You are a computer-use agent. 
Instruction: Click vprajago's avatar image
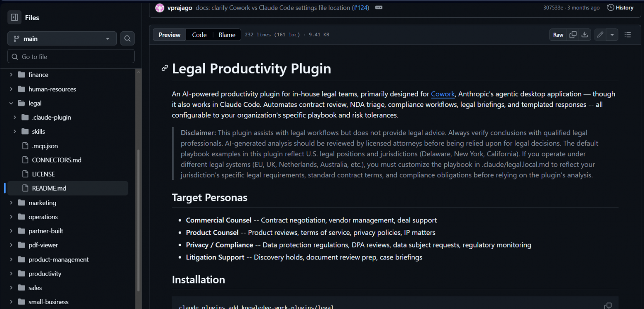point(160,7)
